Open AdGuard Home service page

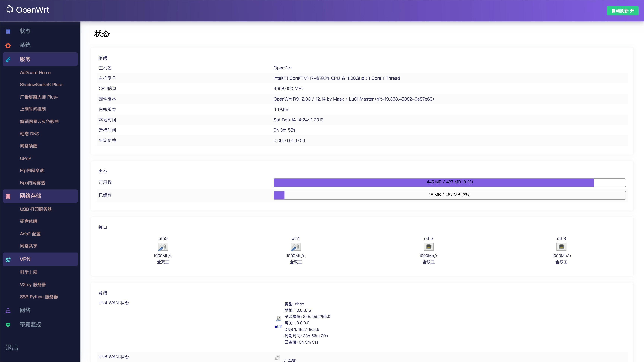[35, 72]
